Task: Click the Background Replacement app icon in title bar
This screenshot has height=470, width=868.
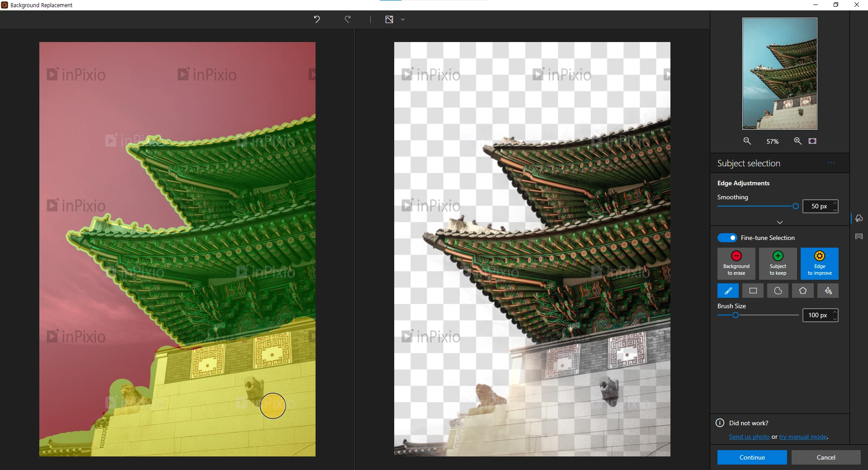Action: [x=5, y=5]
